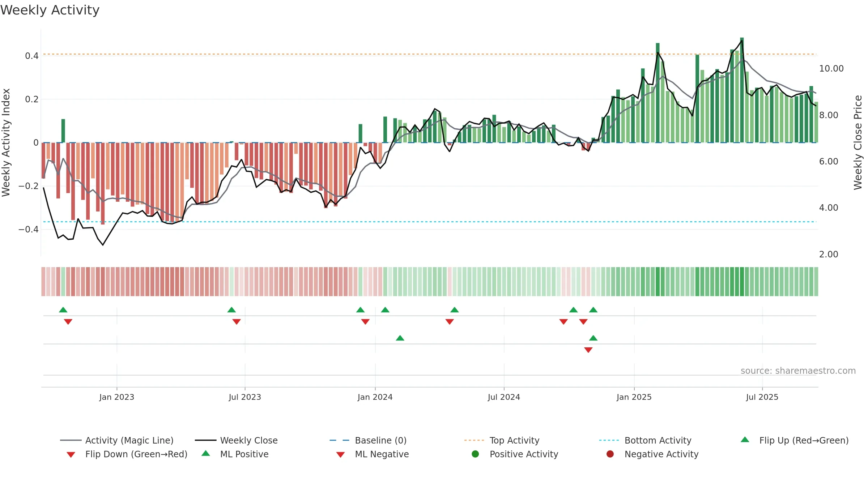
Task: Toggle the Top Activity legend entry
Action: tap(502, 440)
